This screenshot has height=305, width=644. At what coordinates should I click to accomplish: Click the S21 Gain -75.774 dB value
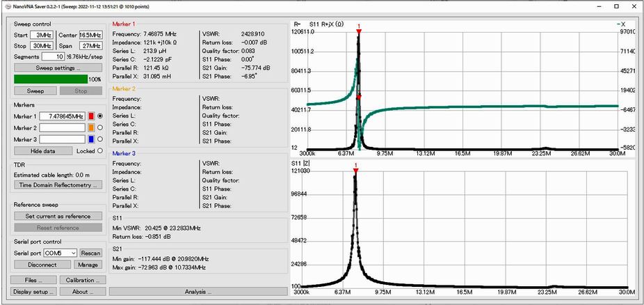point(255,68)
